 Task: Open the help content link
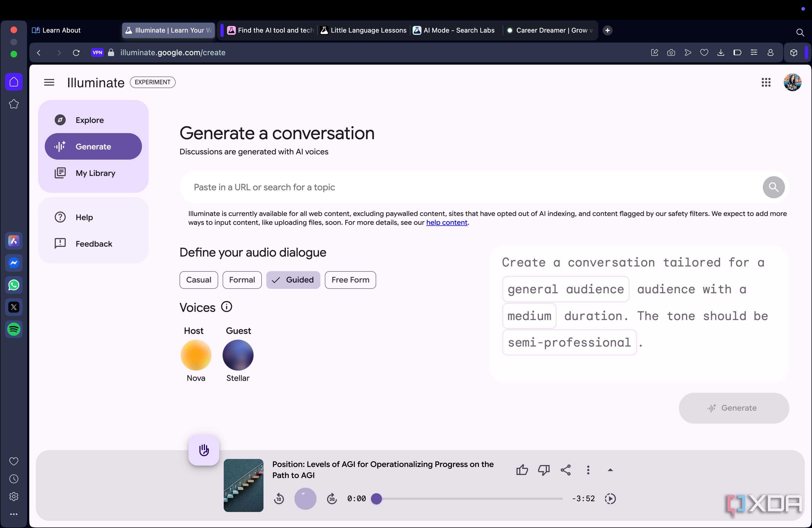pyautogui.click(x=447, y=222)
